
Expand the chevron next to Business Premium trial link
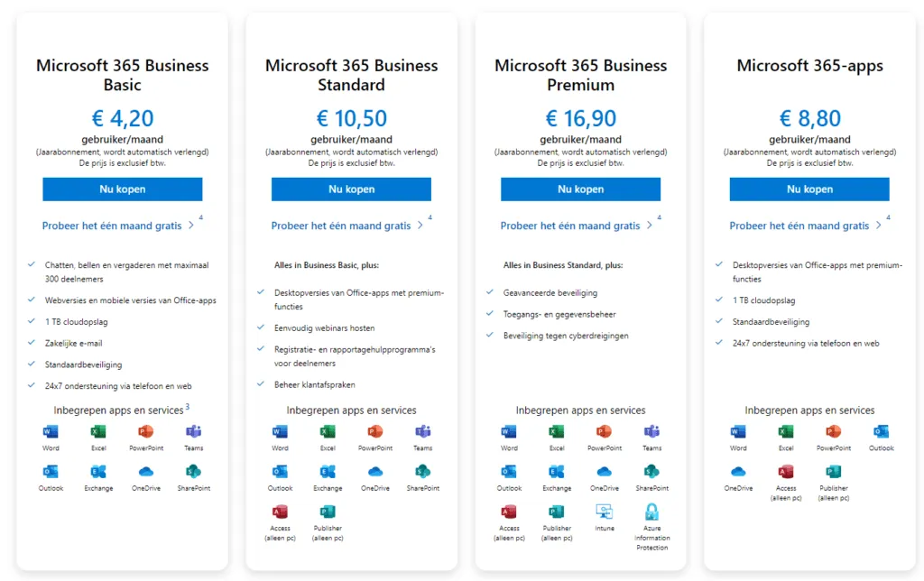(x=649, y=226)
